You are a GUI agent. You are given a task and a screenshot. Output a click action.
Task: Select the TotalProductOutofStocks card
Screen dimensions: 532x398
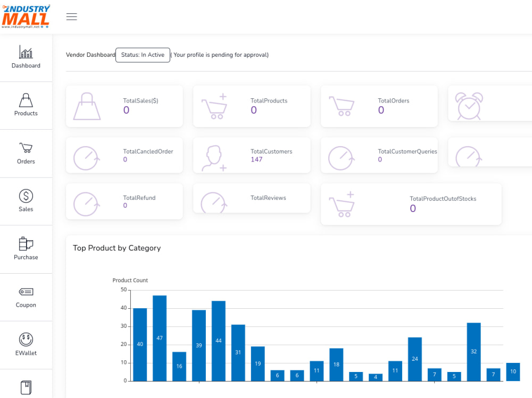(x=411, y=204)
